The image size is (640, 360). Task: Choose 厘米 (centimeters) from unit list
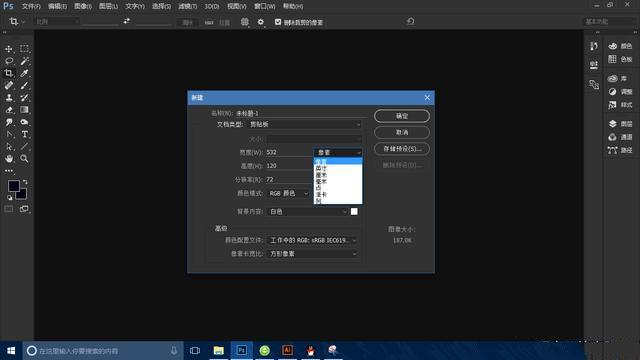pyautogui.click(x=338, y=175)
